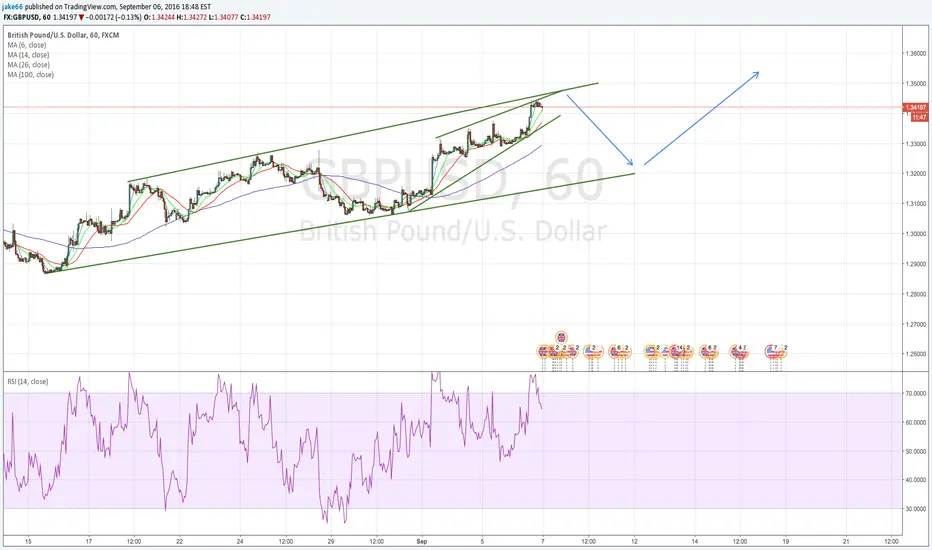Select the British Pound/U.S. Dollar, 60, FXCM legend
This screenshot has height=550, width=932.
(x=63, y=35)
